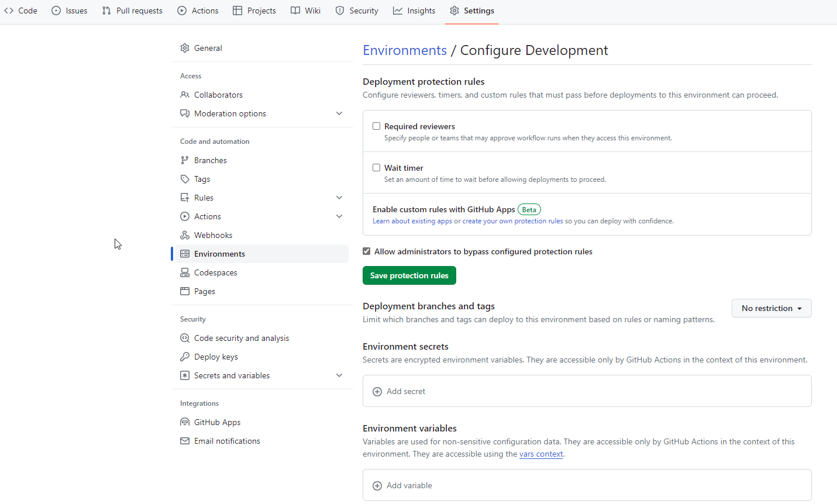
Task: Open the Environments breadcrumb link
Action: coord(405,50)
